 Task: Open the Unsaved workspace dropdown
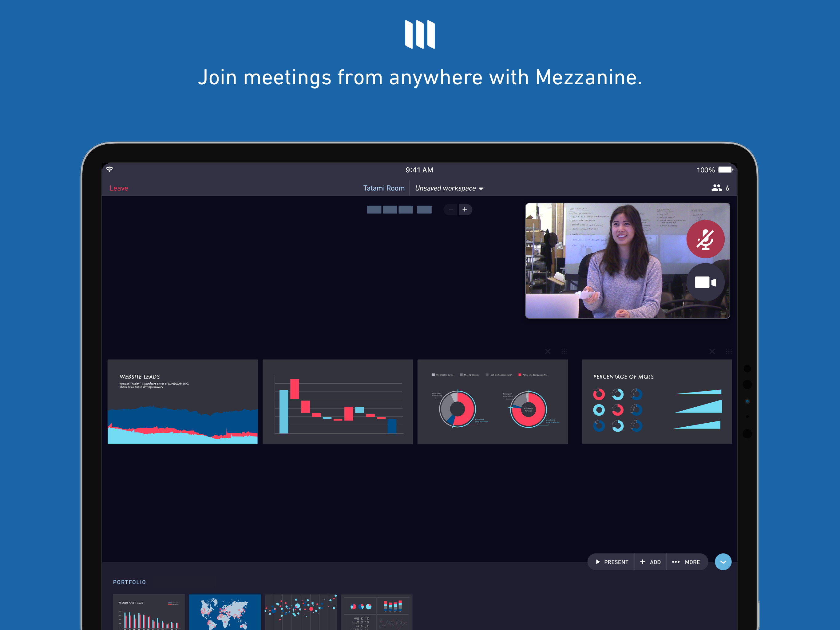pos(449,188)
